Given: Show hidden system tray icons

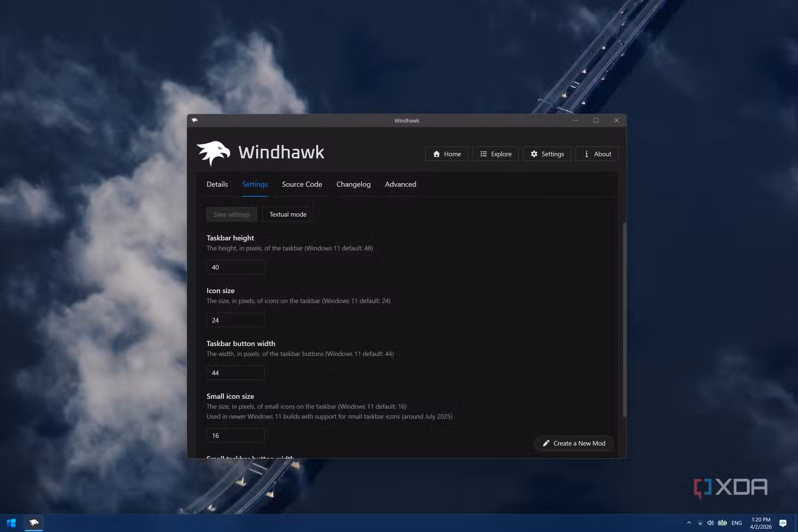Looking at the screenshot, I should tap(689, 523).
